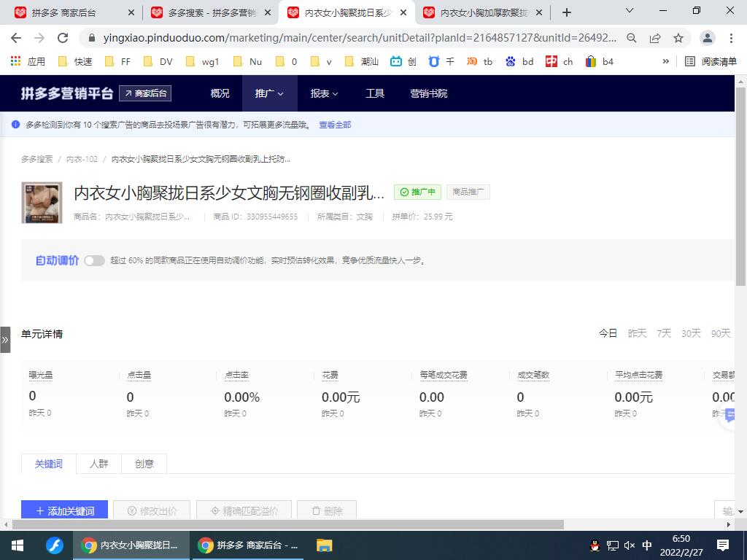
Task: Open 营销书院 in top navigation
Action: (429, 93)
